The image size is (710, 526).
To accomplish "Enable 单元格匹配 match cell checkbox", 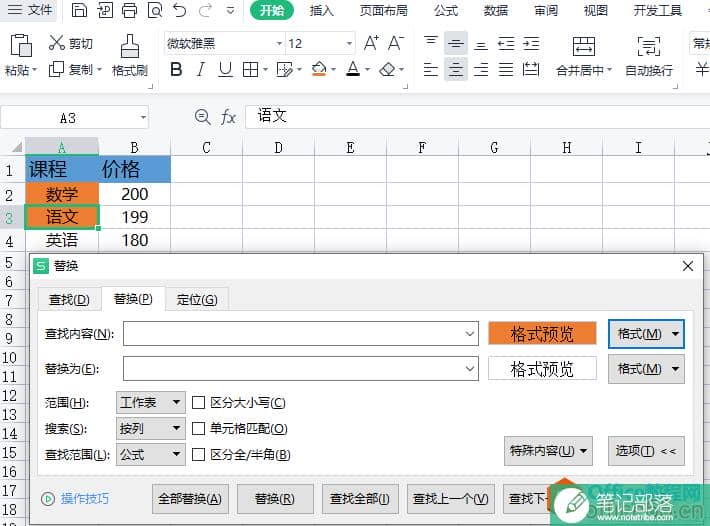I will coord(198,428).
